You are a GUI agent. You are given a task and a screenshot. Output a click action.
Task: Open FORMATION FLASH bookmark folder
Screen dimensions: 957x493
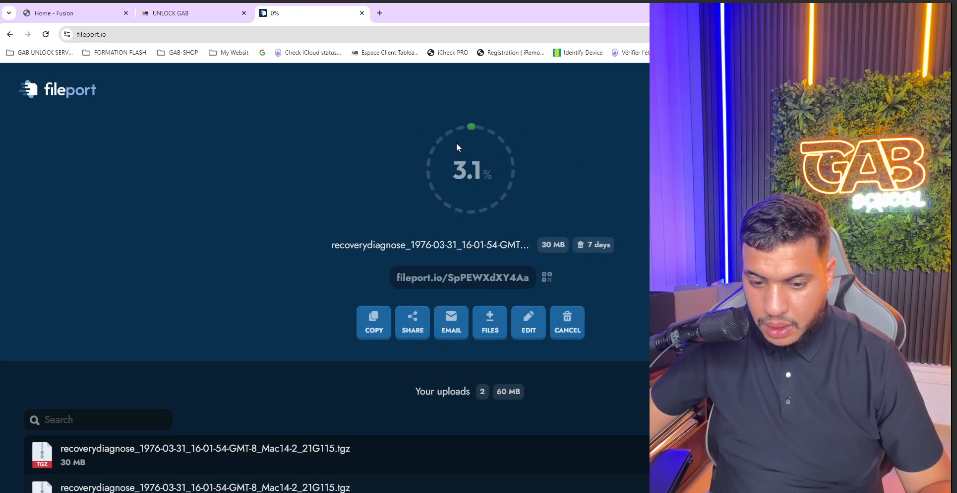114,53
